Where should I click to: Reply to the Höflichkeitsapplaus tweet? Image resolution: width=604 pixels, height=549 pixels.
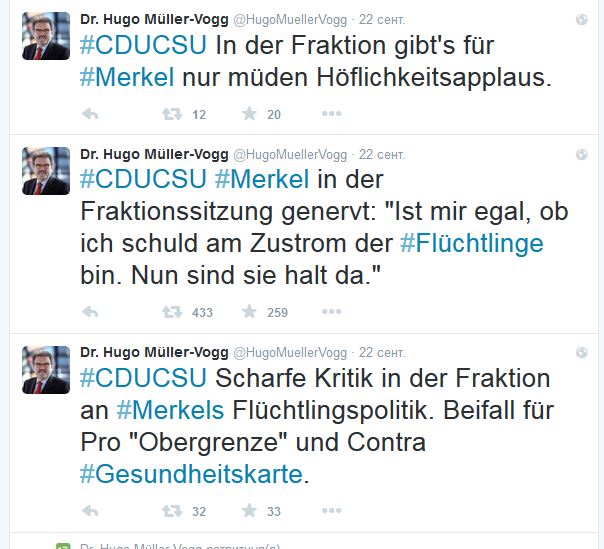90,114
